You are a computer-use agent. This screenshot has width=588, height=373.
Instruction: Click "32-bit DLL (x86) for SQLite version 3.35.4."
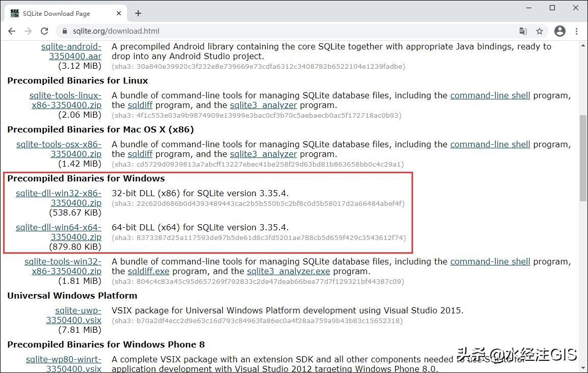coord(200,194)
